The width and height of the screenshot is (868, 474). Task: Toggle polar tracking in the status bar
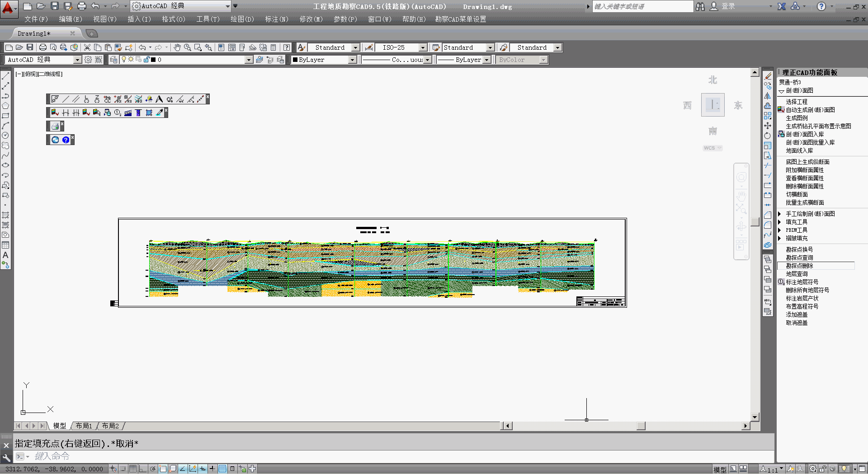(153, 469)
